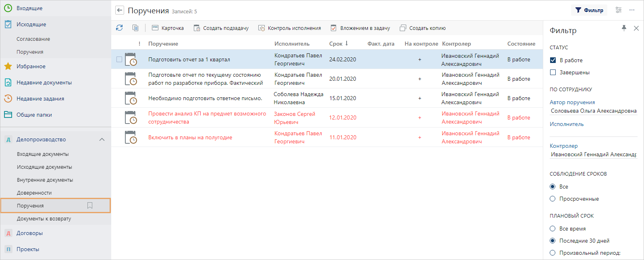Sort by the Срок column header
Viewport: 644px width, 260px height.
click(x=336, y=44)
